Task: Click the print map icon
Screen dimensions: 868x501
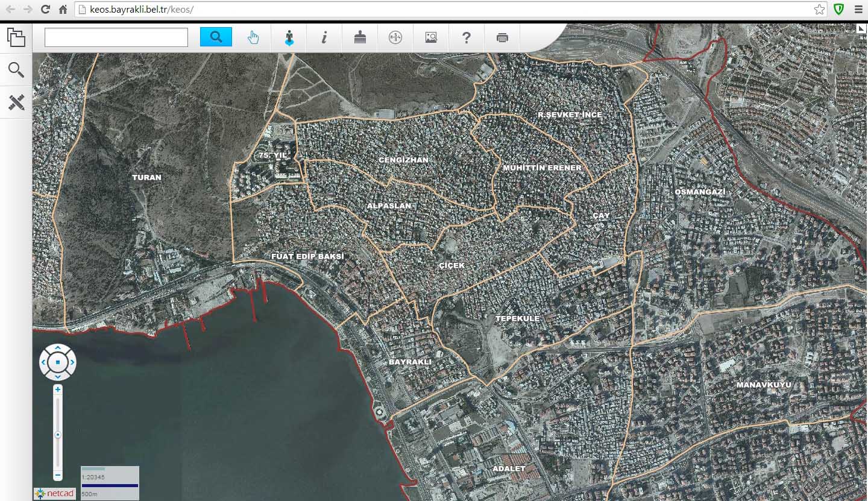Action: coord(502,37)
